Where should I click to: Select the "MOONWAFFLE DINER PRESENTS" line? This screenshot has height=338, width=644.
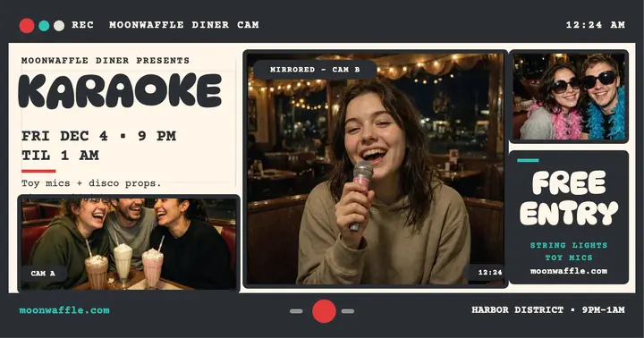106,61
